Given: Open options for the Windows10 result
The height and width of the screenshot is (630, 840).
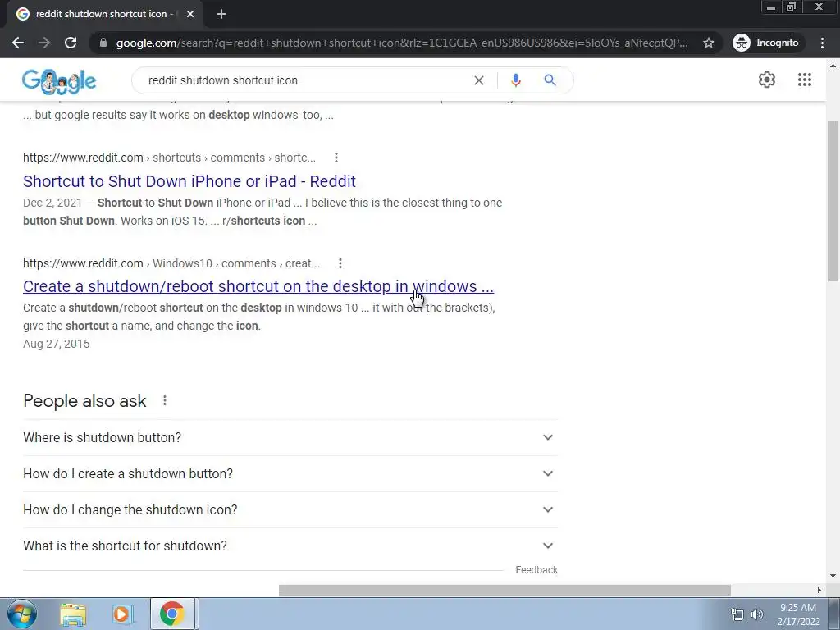Looking at the screenshot, I should 340,263.
